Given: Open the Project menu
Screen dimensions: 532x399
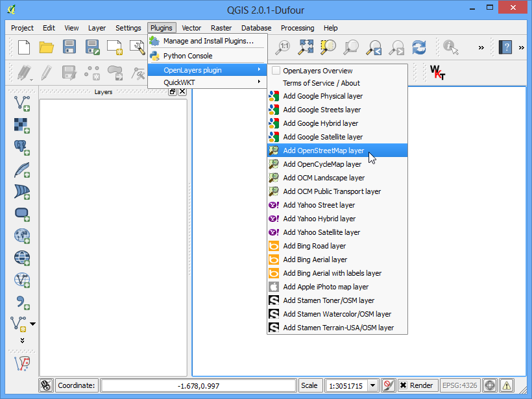Looking at the screenshot, I should pyautogui.click(x=22, y=28).
